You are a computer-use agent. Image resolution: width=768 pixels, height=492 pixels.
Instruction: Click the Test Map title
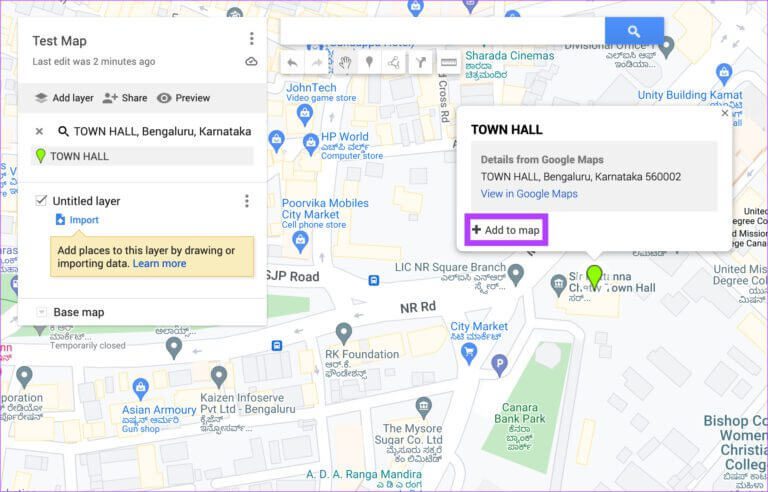tap(59, 41)
